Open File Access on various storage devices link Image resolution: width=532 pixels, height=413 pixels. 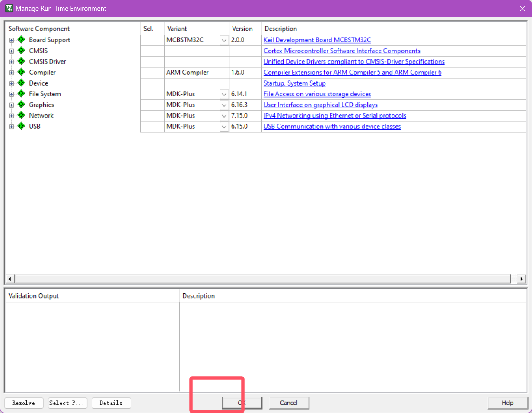click(x=317, y=94)
